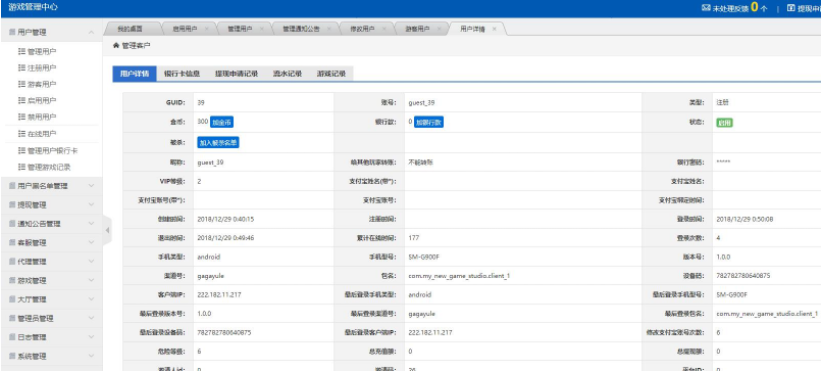Close the 用户详情 top tab
The image size is (821, 372).
[494, 29]
